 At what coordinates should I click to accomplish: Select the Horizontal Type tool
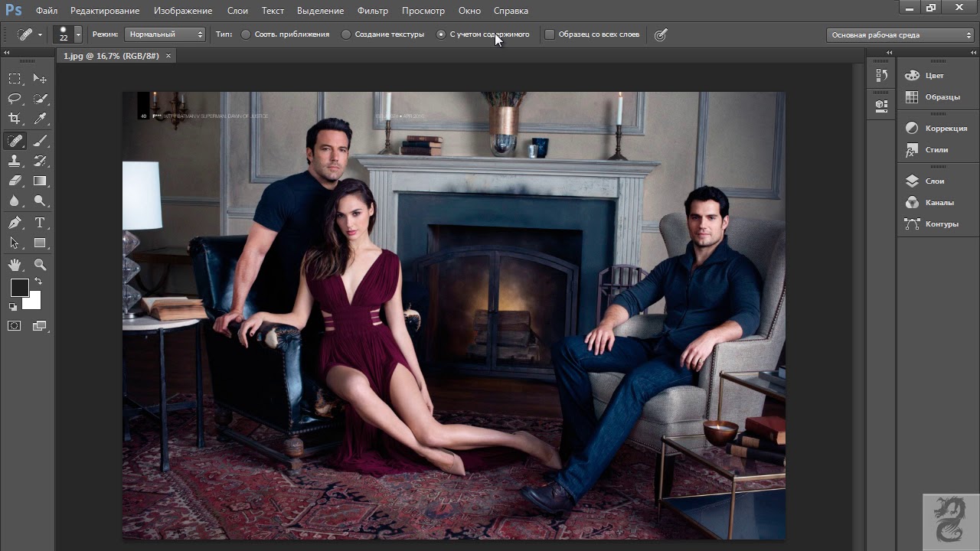pos(40,223)
